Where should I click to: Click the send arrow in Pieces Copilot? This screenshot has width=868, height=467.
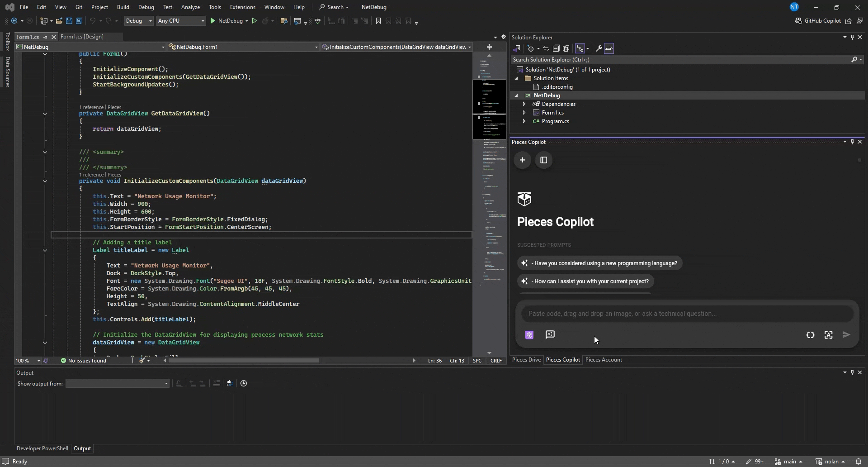pos(846,335)
